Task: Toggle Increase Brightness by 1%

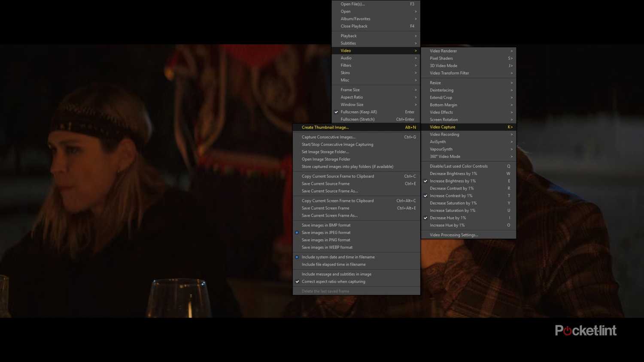Action: tap(453, 181)
